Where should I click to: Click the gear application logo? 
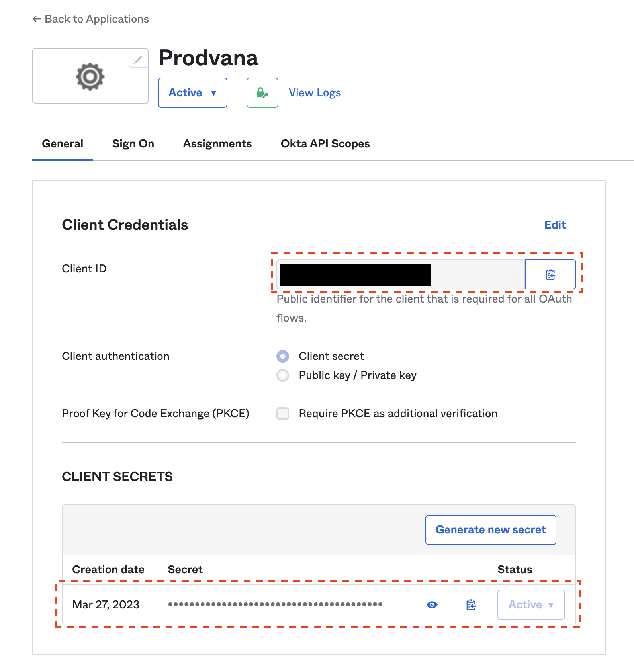[90, 76]
